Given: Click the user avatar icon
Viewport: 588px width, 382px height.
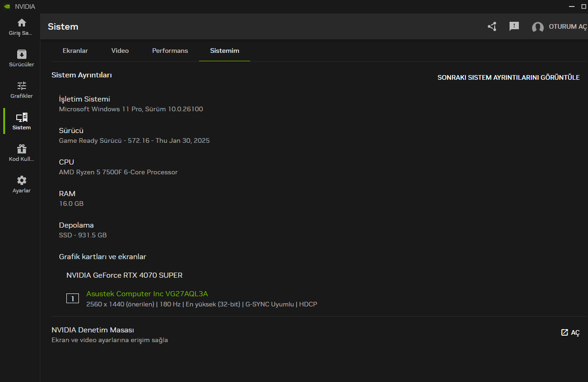Looking at the screenshot, I should pos(537,27).
